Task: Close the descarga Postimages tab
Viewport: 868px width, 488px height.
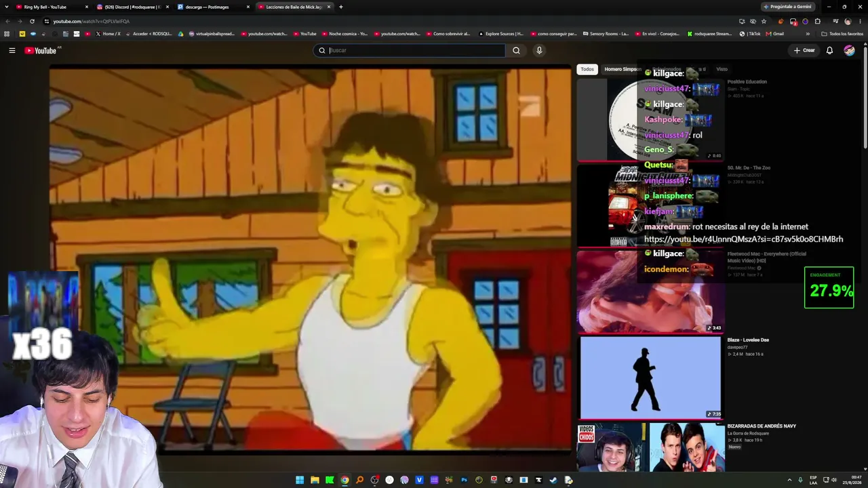Action: [248, 7]
